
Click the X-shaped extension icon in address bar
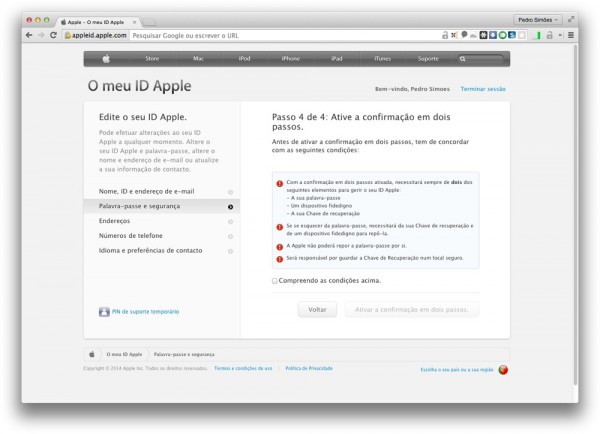pos(454,35)
